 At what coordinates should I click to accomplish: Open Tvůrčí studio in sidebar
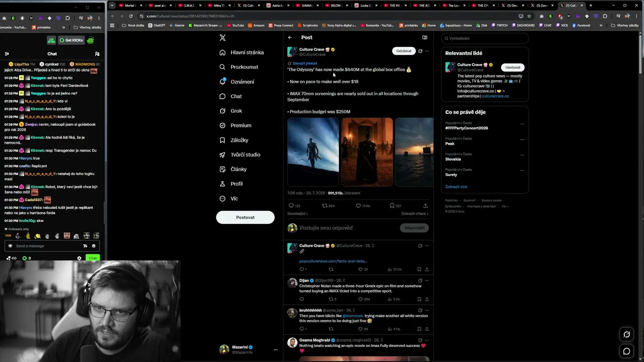[240, 155]
